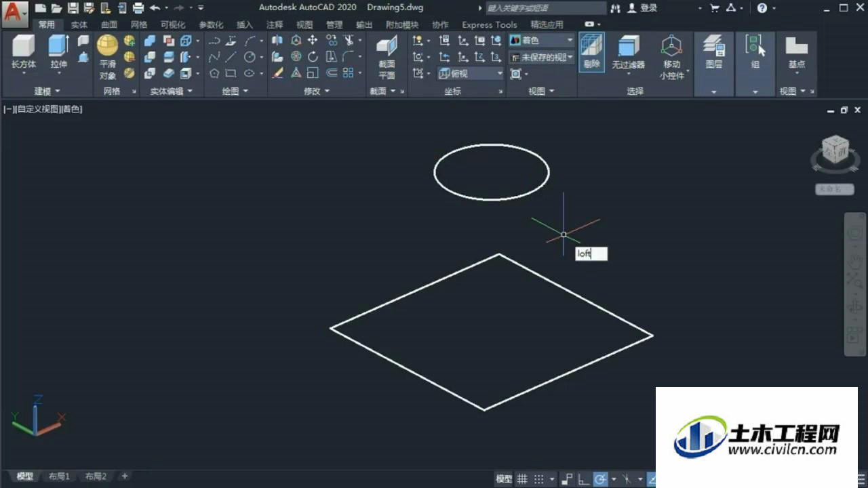Open the visual style 着色 dropdown
This screenshot has width=868, height=488.
tap(542, 41)
